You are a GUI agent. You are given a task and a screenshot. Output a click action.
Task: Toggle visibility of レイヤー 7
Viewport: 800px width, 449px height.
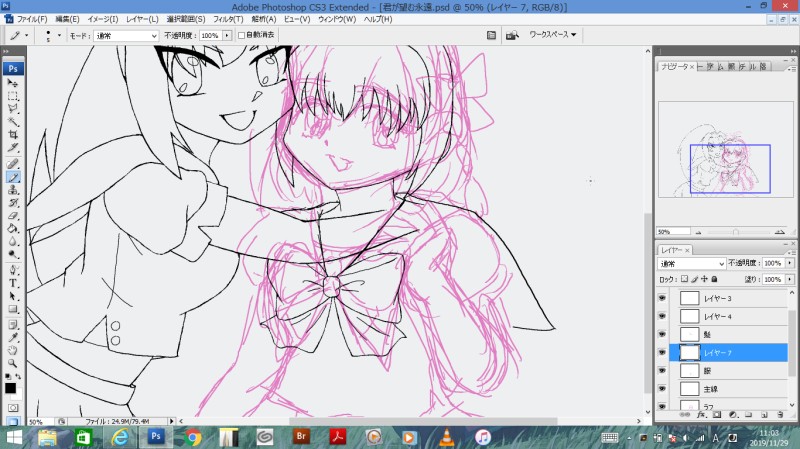click(662, 353)
